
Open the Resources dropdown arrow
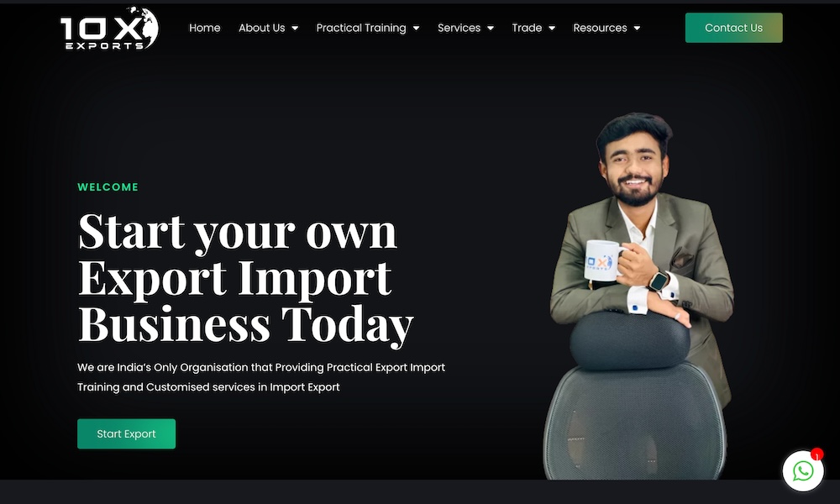637,29
